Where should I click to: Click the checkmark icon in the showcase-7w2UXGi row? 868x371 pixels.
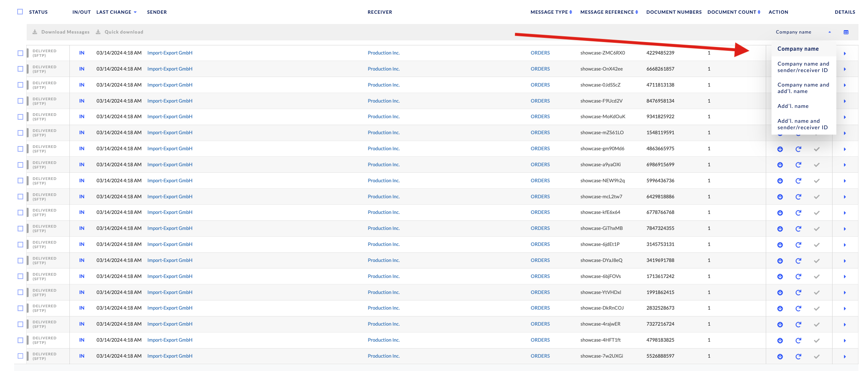[x=817, y=357]
